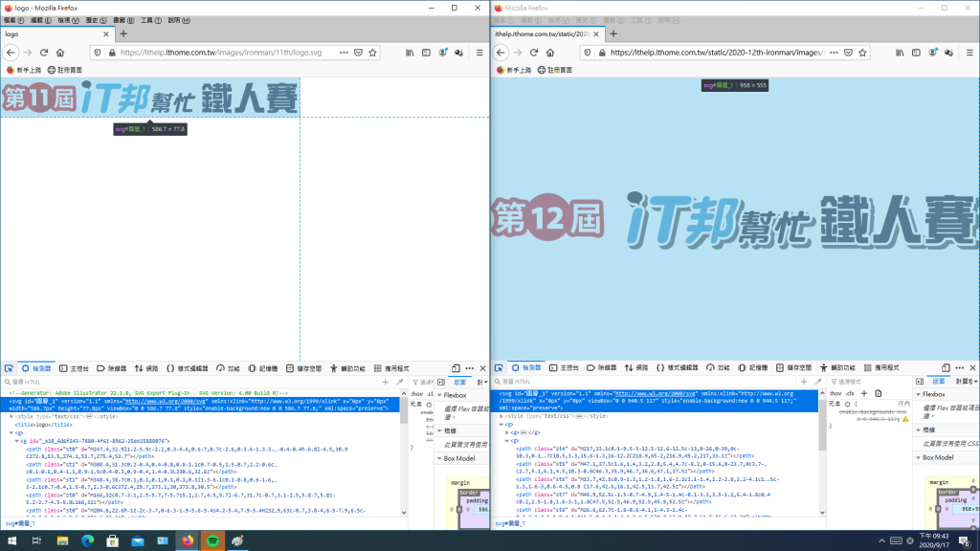Click the eyedropper color picker in left devtools

tap(399, 382)
